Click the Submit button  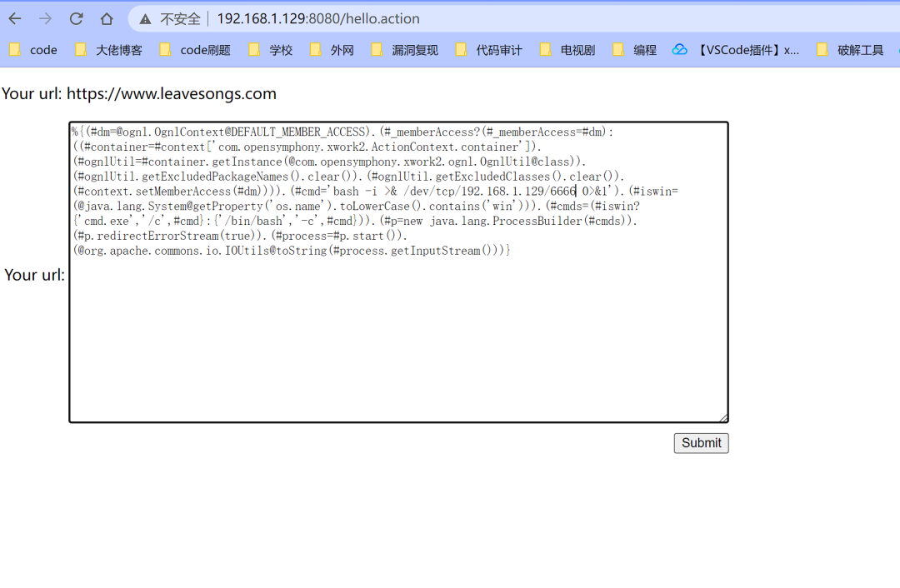click(x=702, y=443)
